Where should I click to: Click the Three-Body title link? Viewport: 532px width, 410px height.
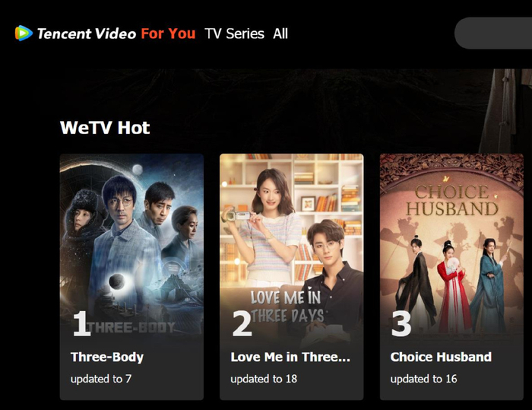[x=107, y=357]
